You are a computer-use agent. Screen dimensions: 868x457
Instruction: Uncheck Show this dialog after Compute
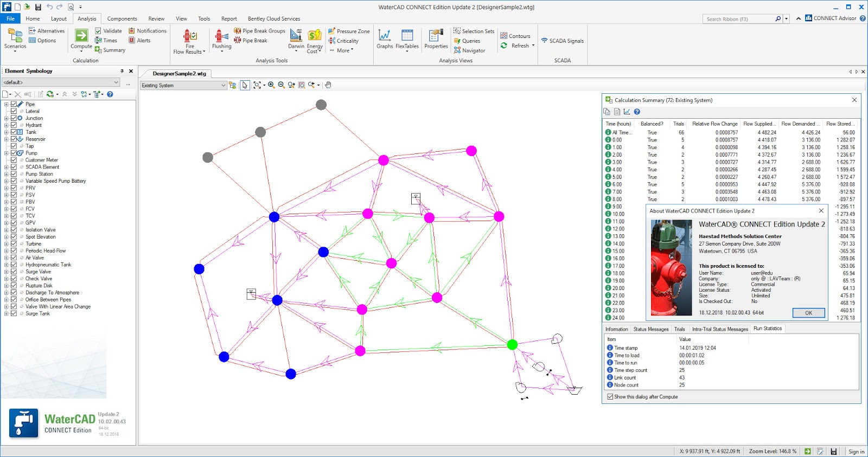tap(610, 397)
